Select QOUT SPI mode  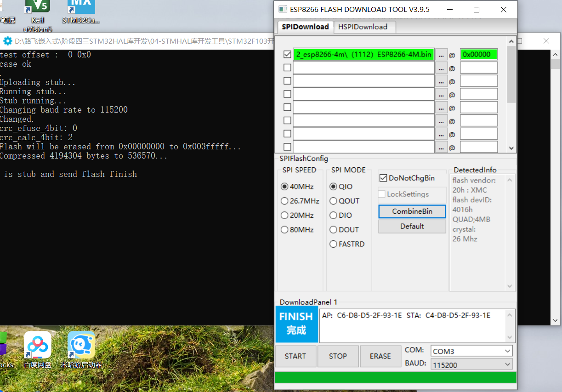point(345,201)
